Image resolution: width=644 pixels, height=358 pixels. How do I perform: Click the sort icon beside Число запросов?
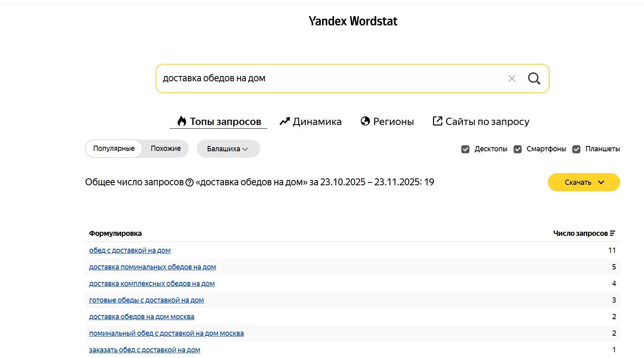pos(612,233)
